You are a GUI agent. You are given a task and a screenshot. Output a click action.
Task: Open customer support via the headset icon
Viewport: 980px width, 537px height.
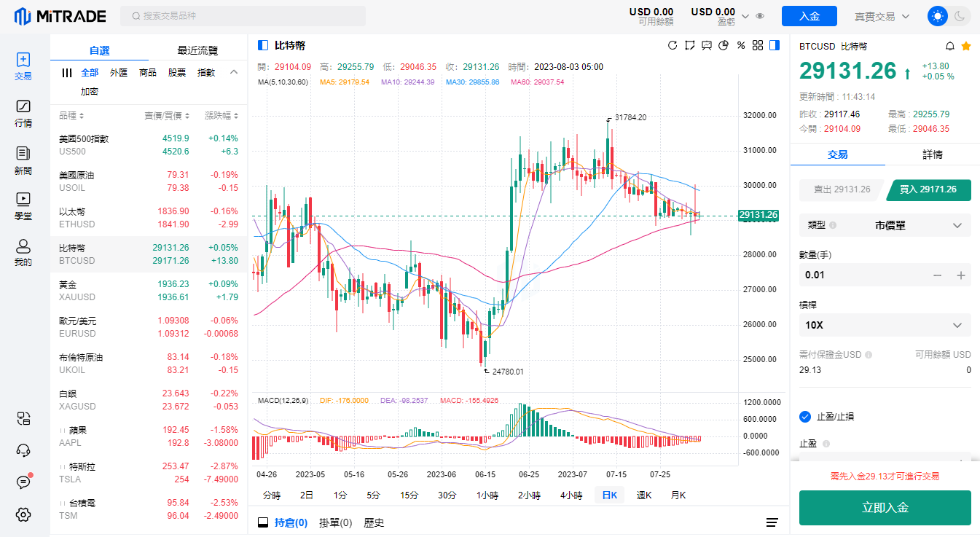pyautogui.click(x=23, y=450)
